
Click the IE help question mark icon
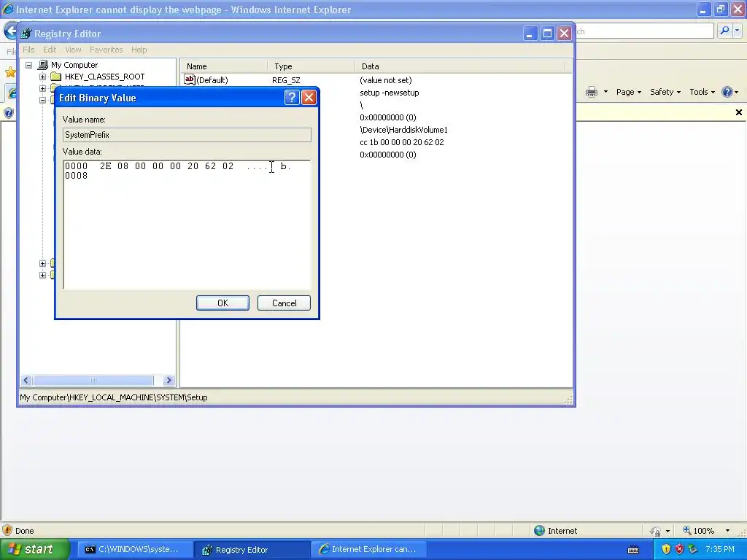[x=727, y=92]
